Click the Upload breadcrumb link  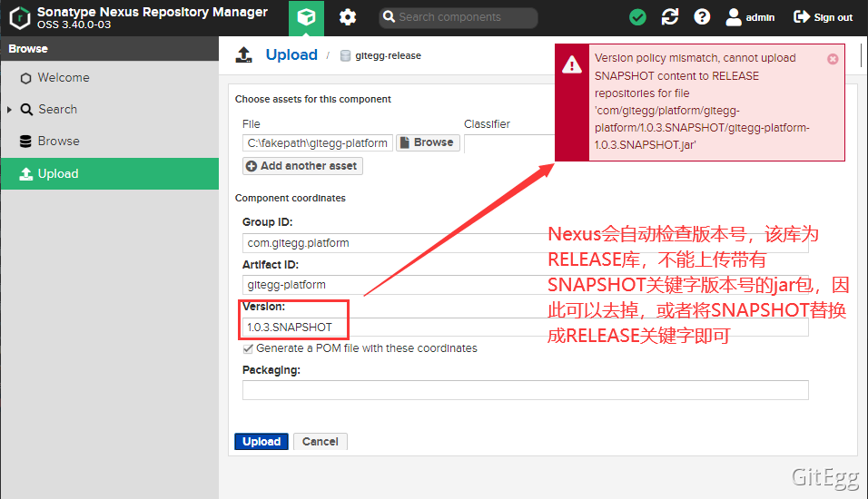[x=291, y=54]
